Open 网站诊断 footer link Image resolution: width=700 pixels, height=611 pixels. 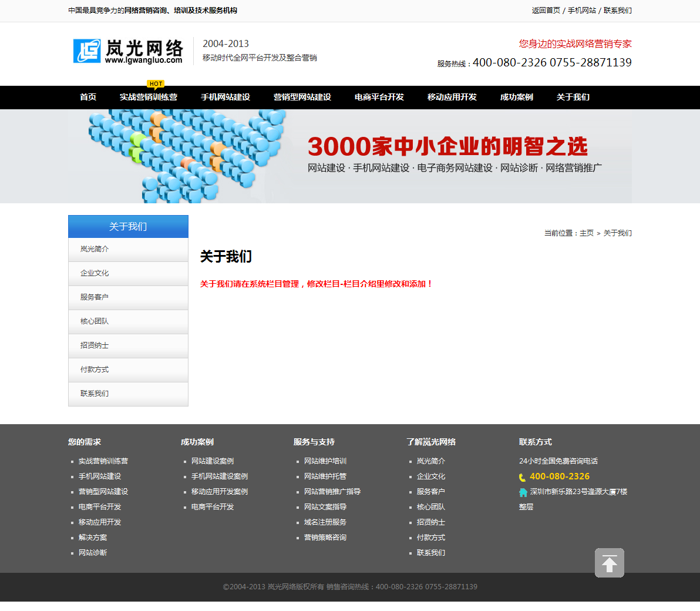[x=93, y=553]
